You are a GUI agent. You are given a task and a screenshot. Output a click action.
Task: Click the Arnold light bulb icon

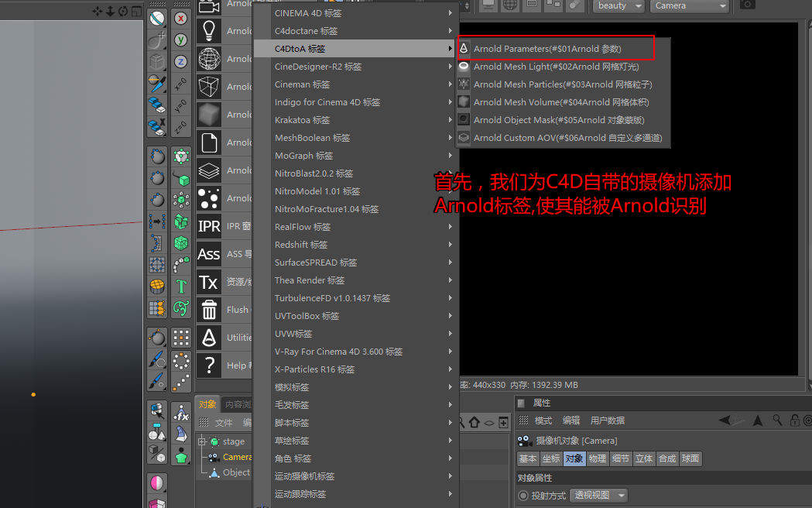coord(209,30)
